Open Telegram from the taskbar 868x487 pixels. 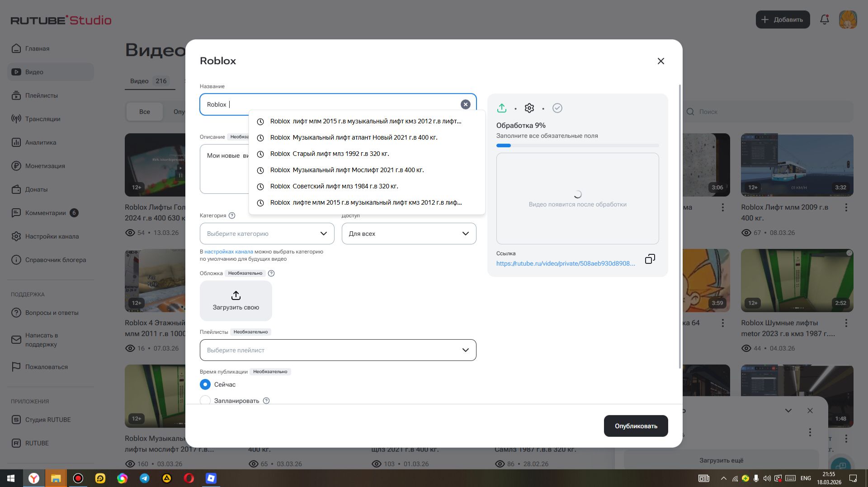pyautogui.click(x=145, y=478)
